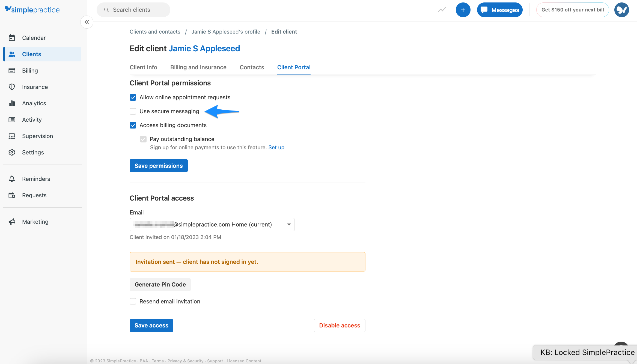
Task: Click Save access button
Action: click(151, 326)
